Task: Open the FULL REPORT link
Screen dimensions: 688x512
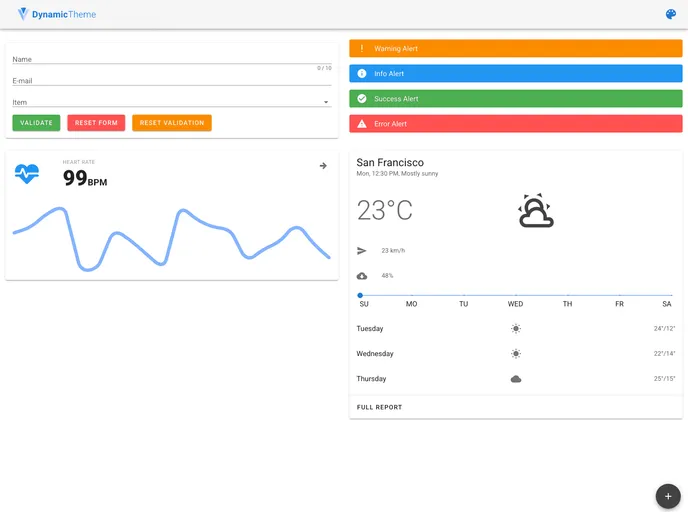Action: [379, 407]
